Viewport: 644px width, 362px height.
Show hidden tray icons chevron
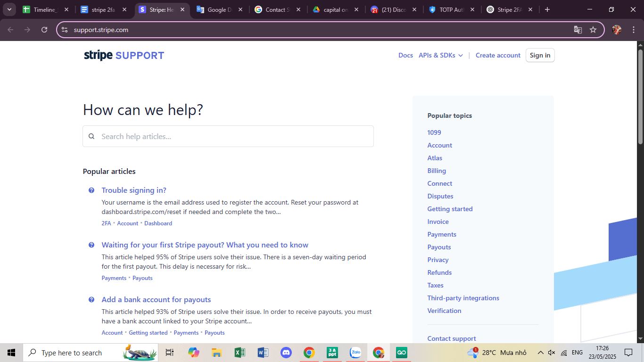tap(540, 353)
